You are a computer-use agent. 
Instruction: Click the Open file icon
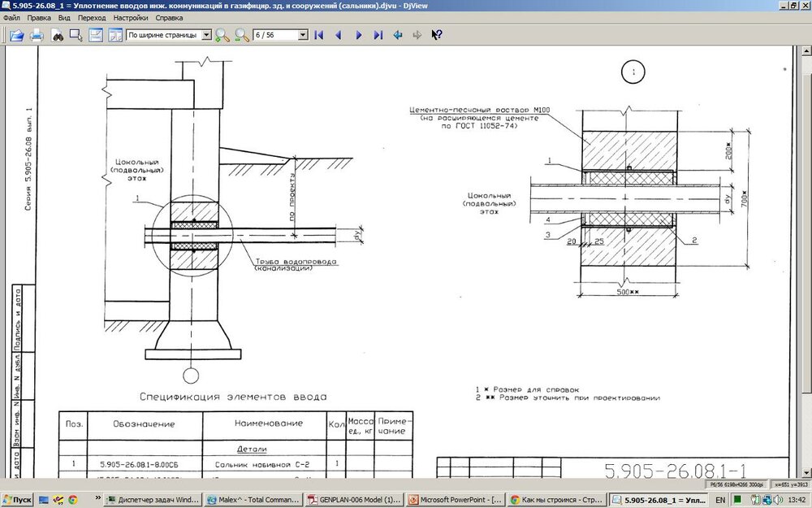[x=16, y=35]
